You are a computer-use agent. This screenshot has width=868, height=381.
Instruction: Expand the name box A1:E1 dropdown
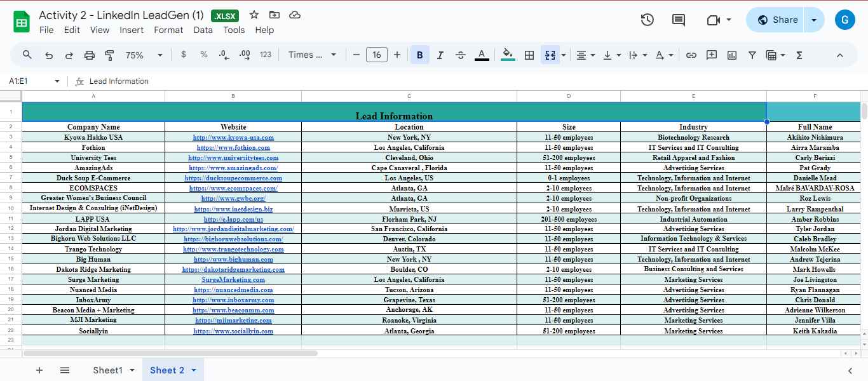pos(57,81)
